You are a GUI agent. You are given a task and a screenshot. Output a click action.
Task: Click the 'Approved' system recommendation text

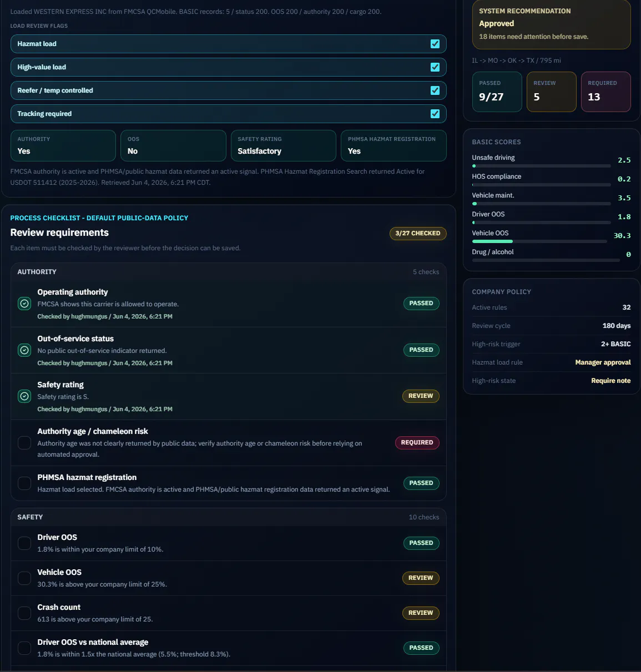(x=497, y=23)
